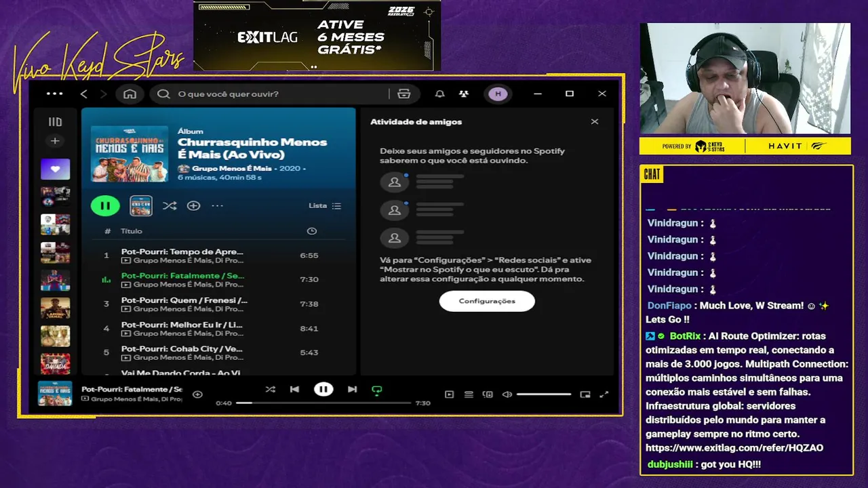Mute the volume speaker icon
Viewport: 868px width, 488px height.
point(507,394)
